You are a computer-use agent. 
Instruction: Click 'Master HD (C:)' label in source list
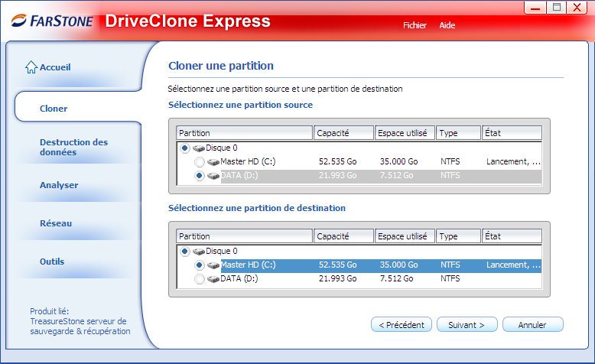[248, 161]
